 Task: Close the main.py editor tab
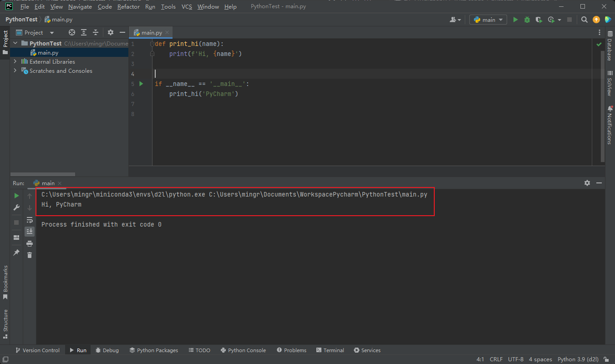[167, 32]
